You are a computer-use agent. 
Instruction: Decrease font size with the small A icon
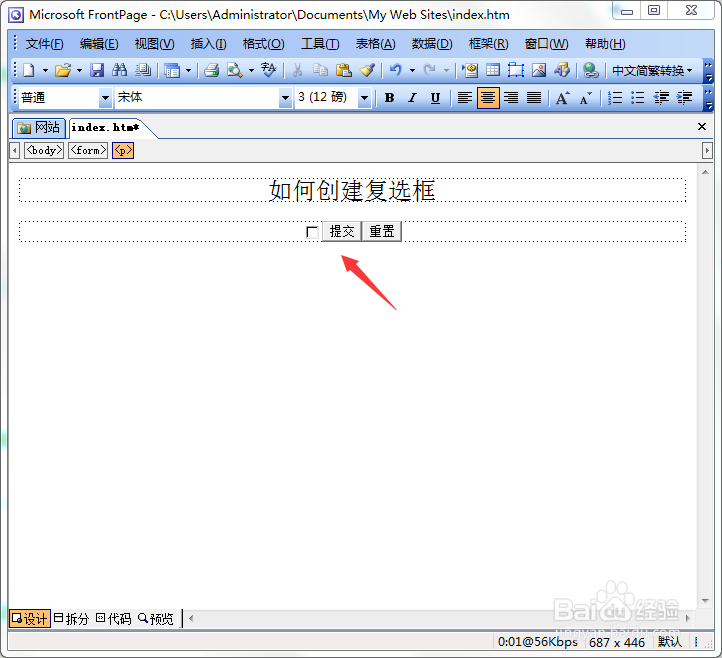(585, 98)
